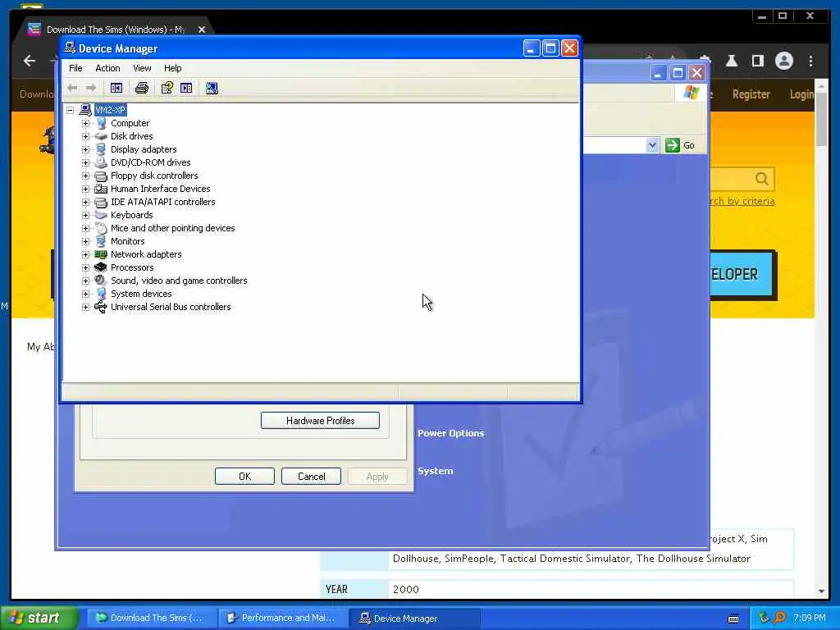840x630 pixels.
Task: Click the browser profile avatar icon
Action: pyautogui.click(x=783, y=61)
